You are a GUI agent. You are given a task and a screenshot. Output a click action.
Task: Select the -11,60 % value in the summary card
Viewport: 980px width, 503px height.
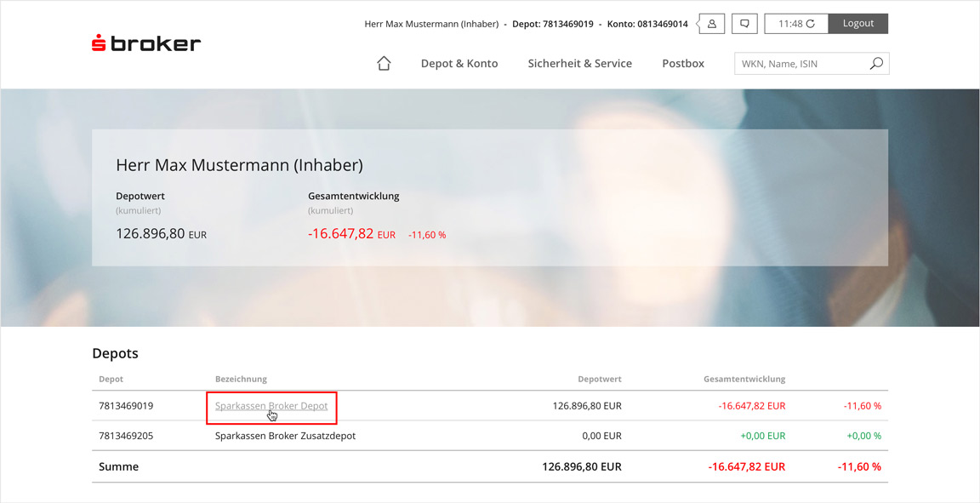(x=427, y=235)
